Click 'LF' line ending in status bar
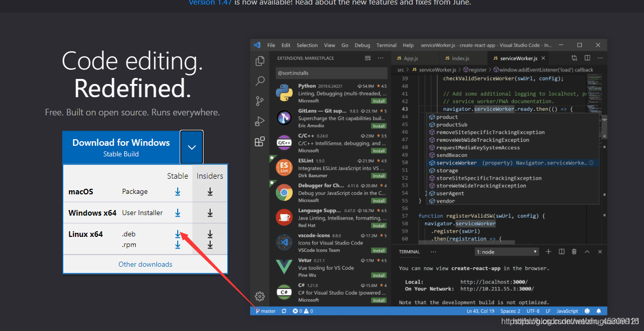This screenshot has height=331, width=644. [x=548, y=311]
